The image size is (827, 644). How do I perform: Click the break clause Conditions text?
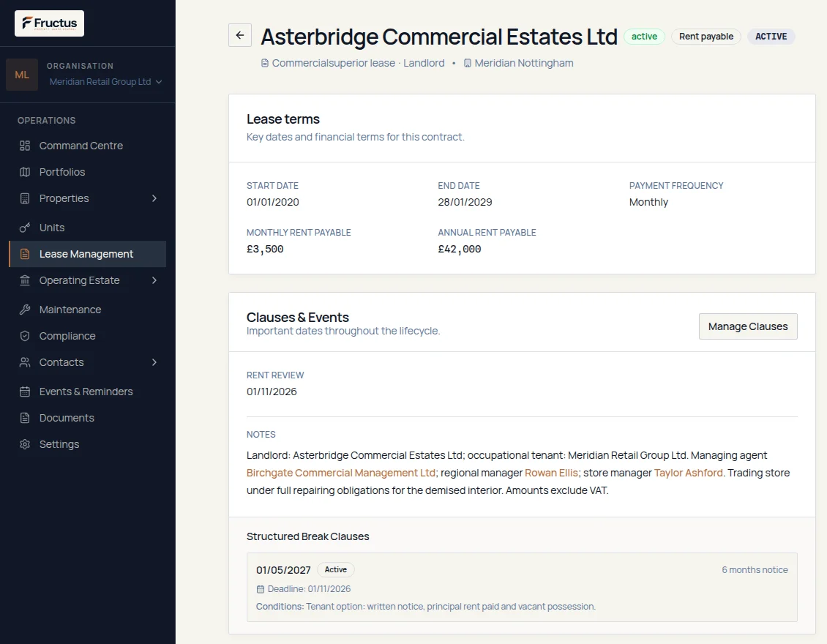point(426,607)
